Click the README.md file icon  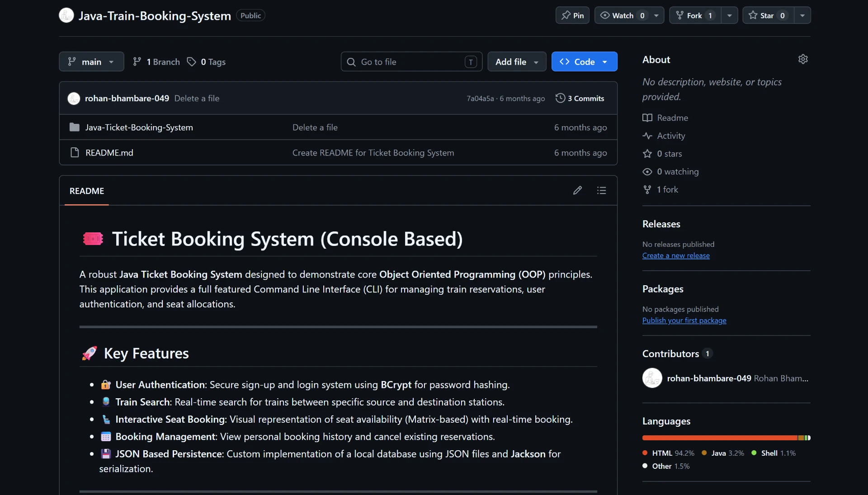(75, 153)
